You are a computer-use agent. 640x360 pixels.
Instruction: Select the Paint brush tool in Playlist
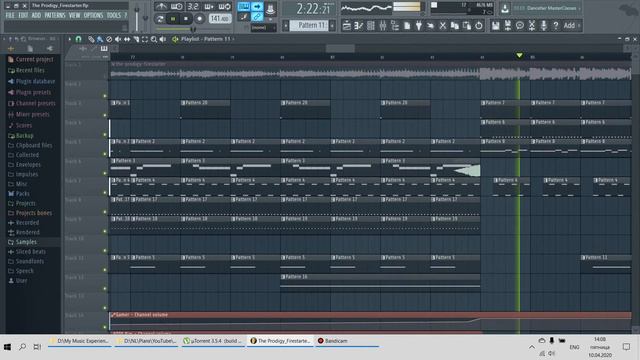click(x=100, y=39)
